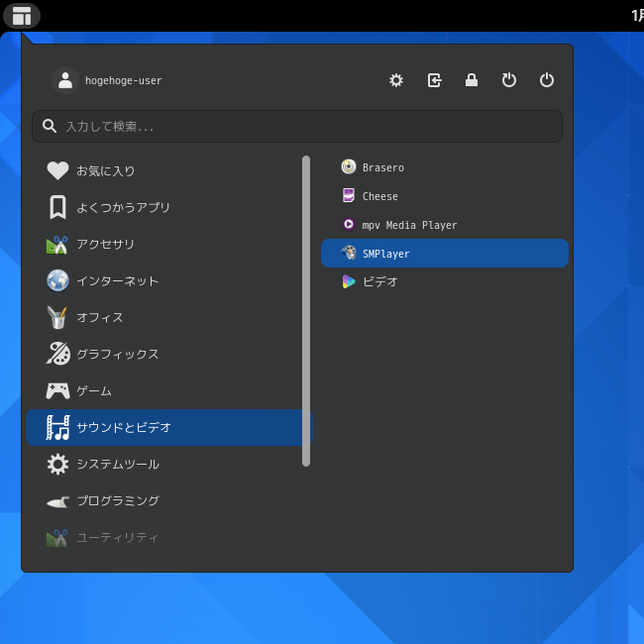Select the サウンドとビデオ category
644x644 pixels.
click(168, 428)
